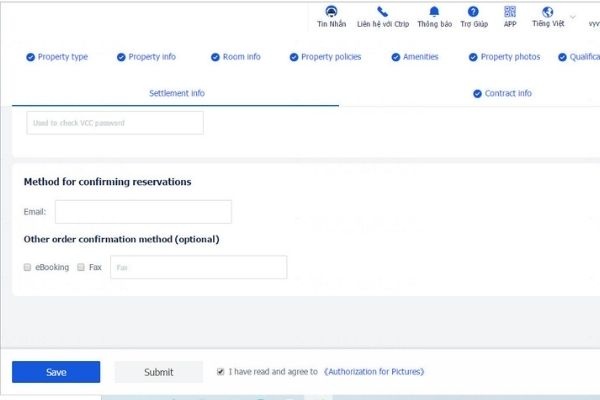Click the Email input field
Image resolution: width=600 pixels, height=400 pixels.
[143, 212]
